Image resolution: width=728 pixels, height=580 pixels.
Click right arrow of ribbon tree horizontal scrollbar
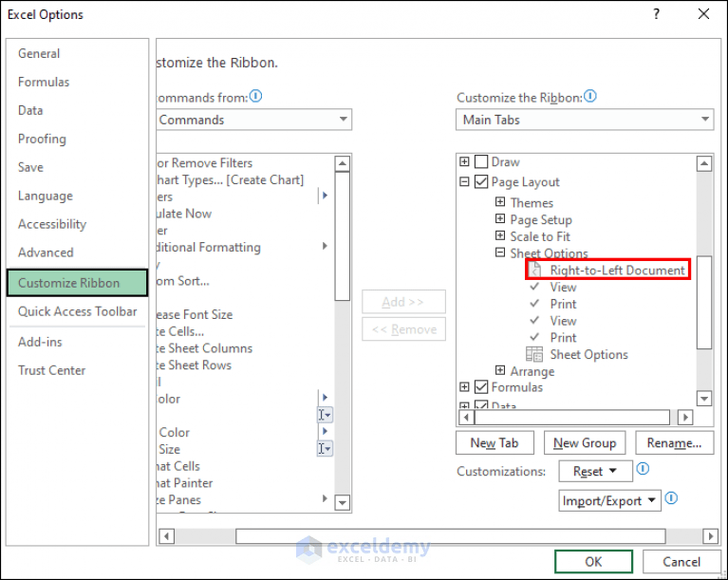click(x=685, y=418)
